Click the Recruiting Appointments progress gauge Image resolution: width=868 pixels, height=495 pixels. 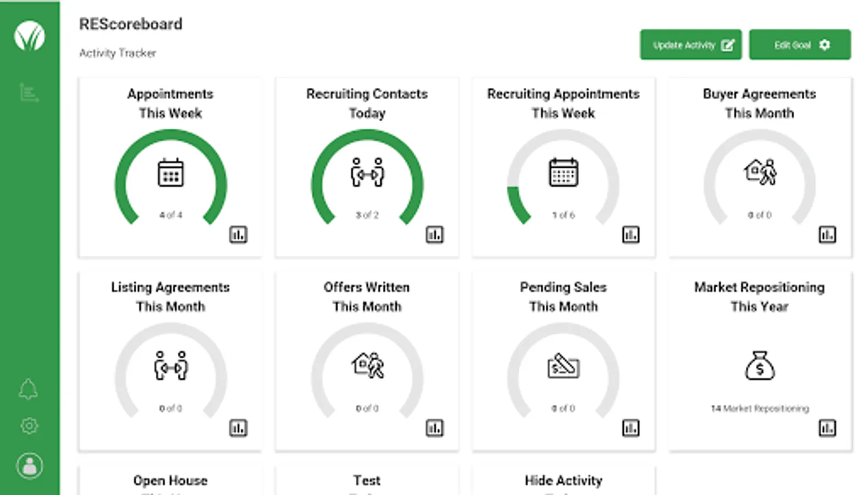click(563, 177)
